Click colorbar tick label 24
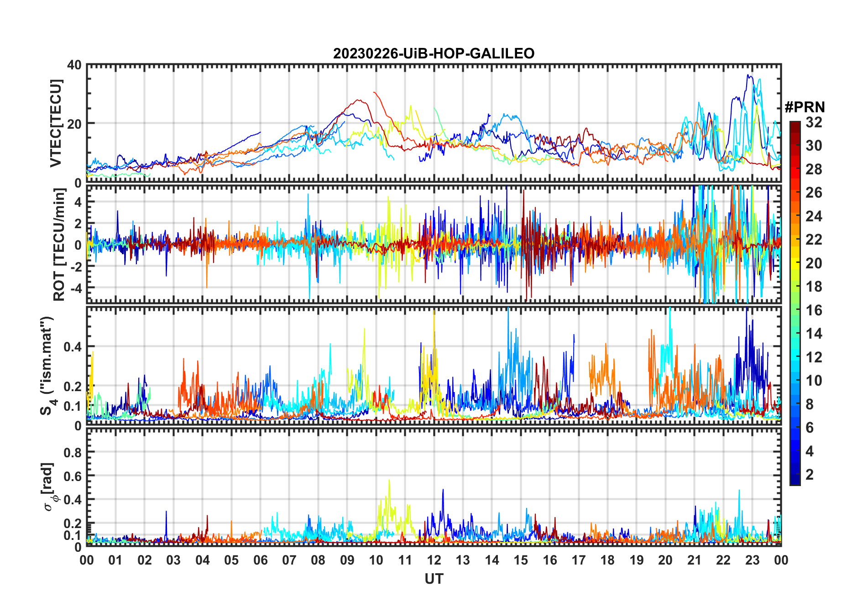This screenshot has width=868, height=607. (x=814, y=216)
